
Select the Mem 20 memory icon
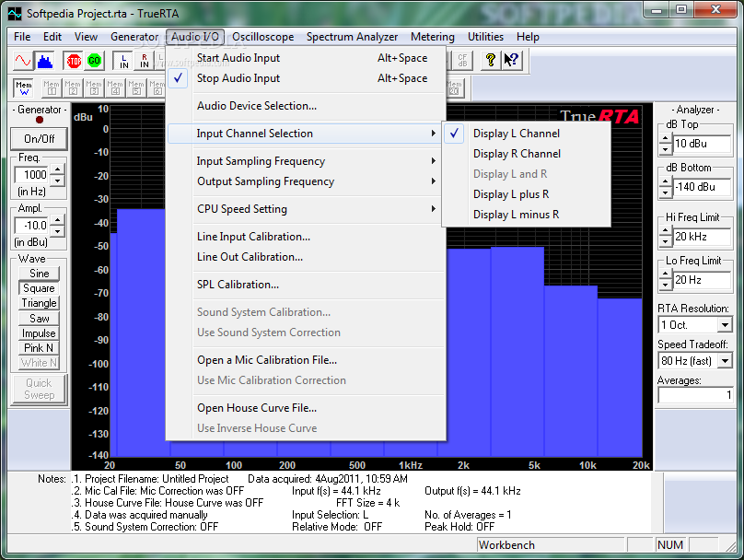click(454, 88)
